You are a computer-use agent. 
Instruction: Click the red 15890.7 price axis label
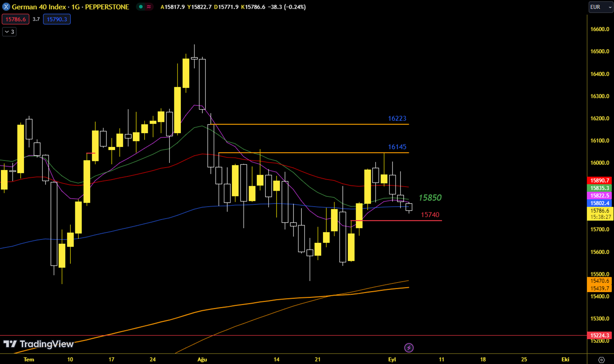600,181
